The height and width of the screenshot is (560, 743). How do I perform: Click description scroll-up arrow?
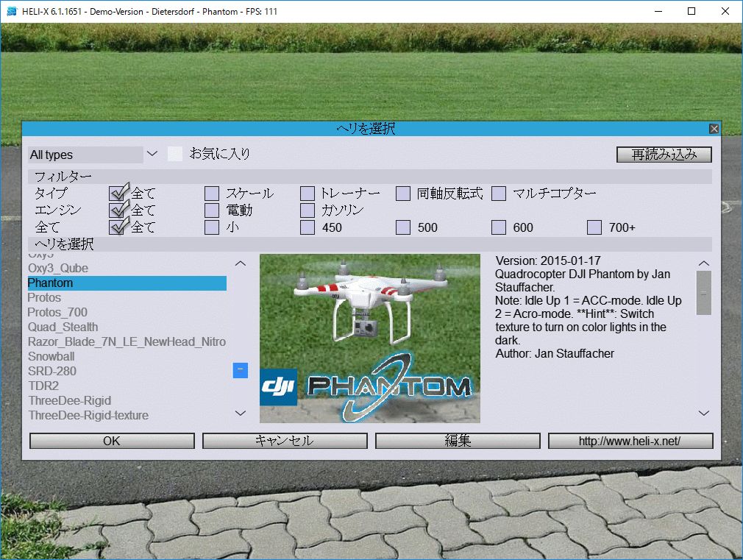coord(704,263)
